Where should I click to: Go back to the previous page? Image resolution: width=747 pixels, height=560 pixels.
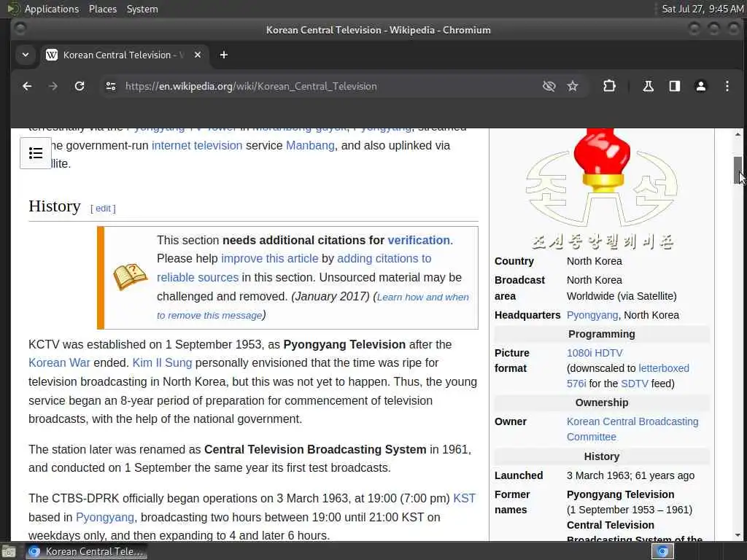(x=27, y=86)
